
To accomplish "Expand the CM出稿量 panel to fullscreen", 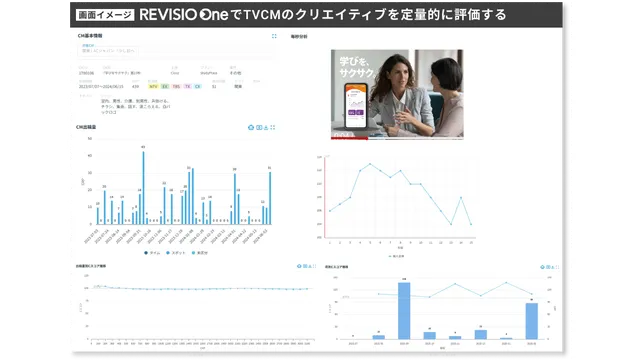I will click(x=273, y=127).
